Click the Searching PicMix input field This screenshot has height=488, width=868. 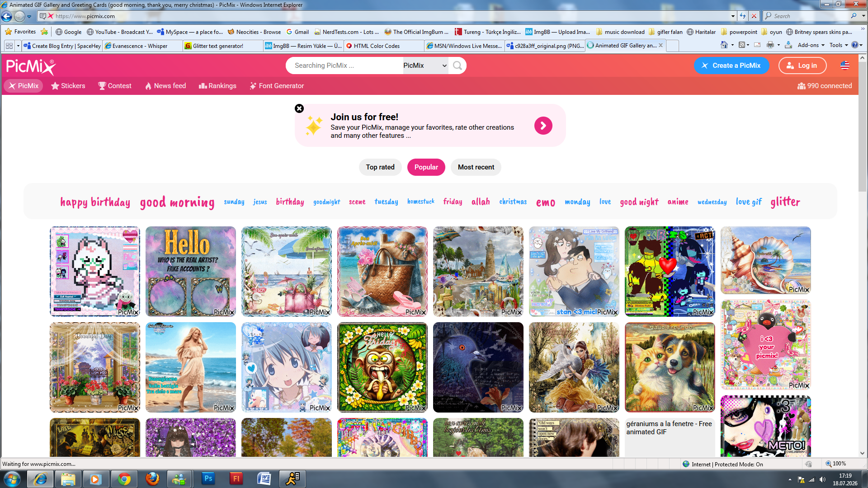tap(344, 66)
